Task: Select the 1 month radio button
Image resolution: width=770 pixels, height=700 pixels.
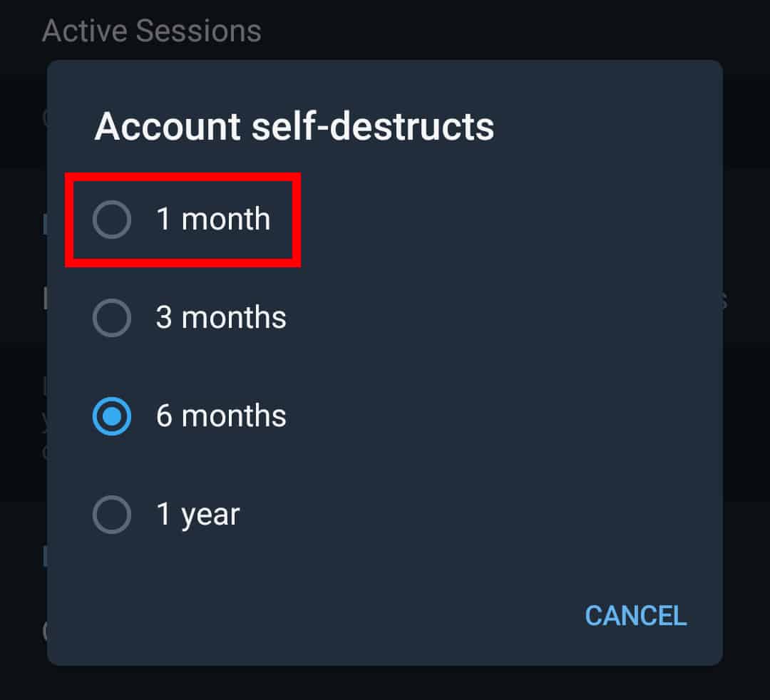Action: (112, 220)
